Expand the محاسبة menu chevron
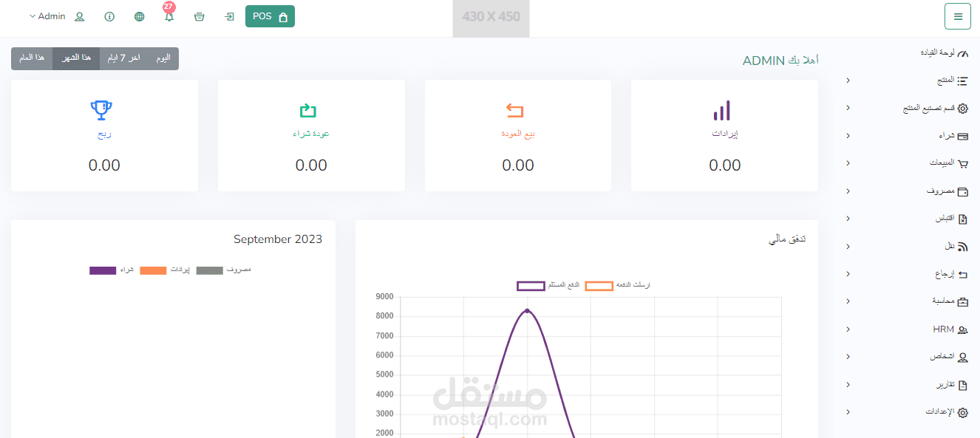Screen dimensions: 980x438 [848, 302]
